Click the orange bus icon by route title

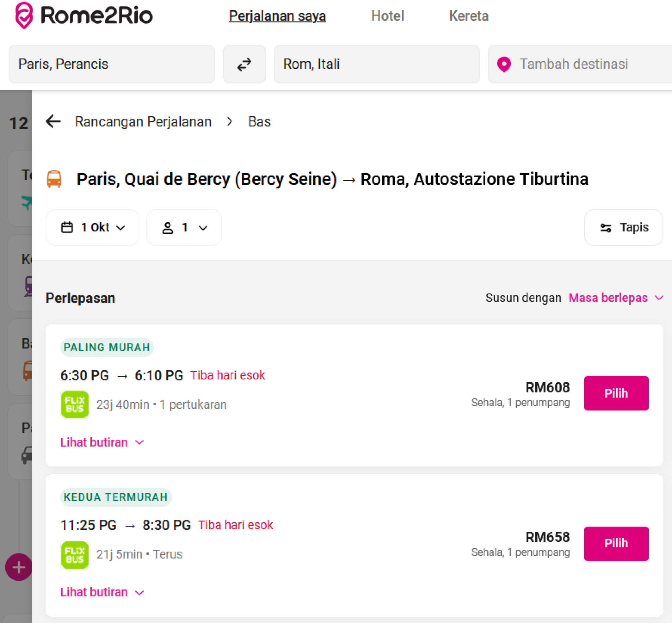tap(54, 179)
